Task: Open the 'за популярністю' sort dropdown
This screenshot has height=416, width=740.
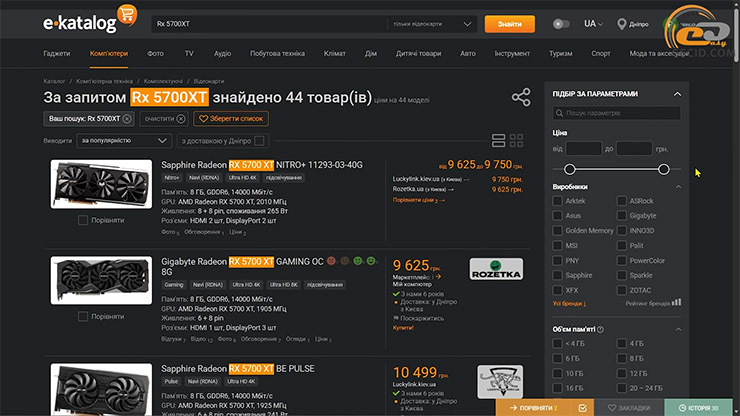Action: (x=113, y=141)
